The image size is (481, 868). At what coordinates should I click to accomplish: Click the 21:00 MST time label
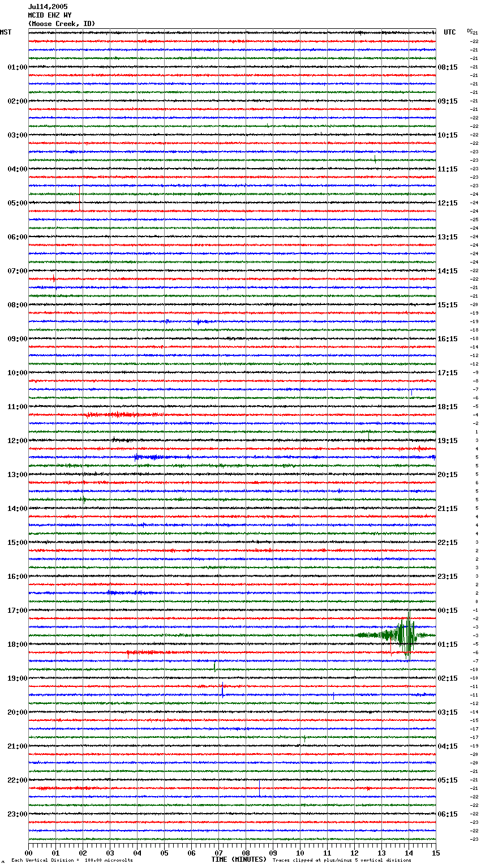coord(18,746)
